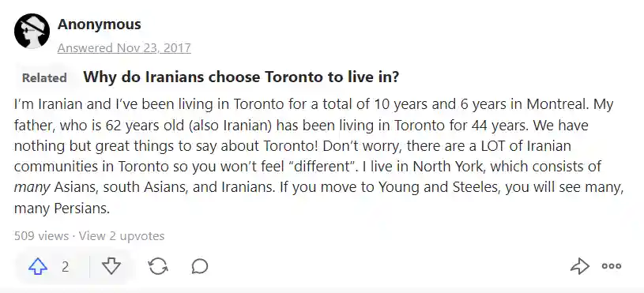Image resolution: width=644 pixels, height=293 pixels.
Task: Open the three-dot more options menu
Action: pos(612,266)
